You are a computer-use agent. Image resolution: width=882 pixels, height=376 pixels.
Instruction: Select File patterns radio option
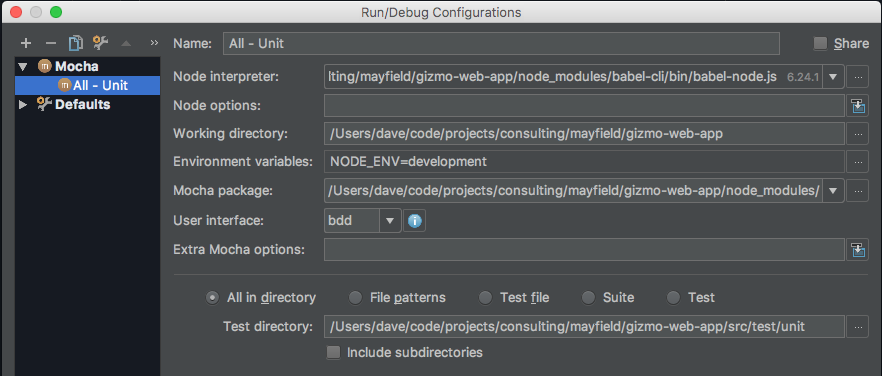(x=355, y=298)
